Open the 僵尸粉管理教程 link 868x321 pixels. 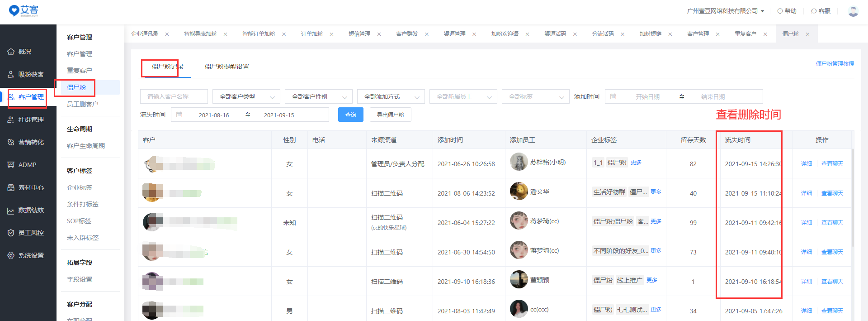pyautogui.click(x=835, y=64)
